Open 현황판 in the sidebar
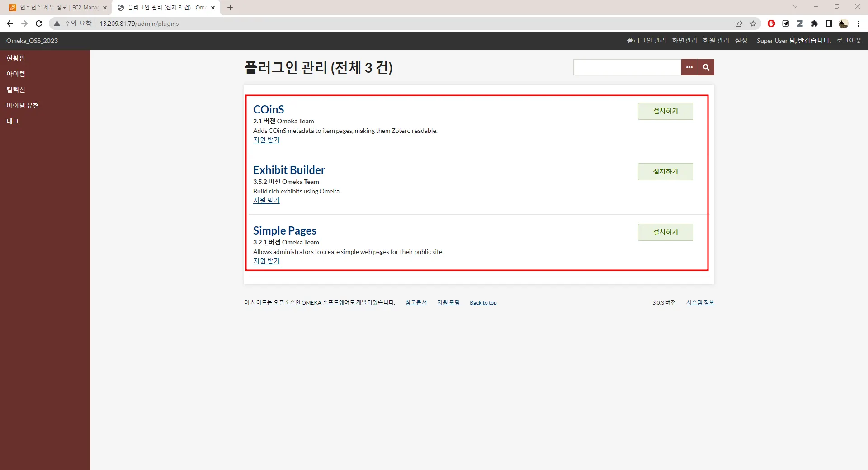The height and width of the screenshot is (470, 868). (16, 58)
